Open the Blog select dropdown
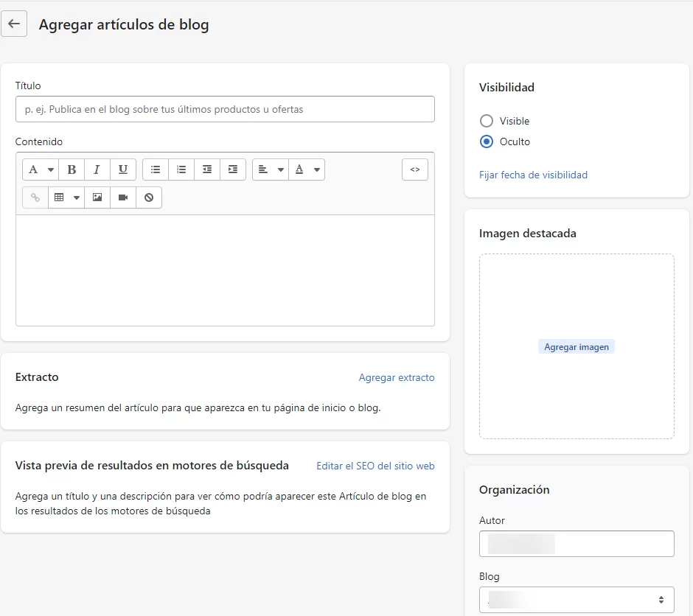Screen dimensions: 693x616 click(x=577, y=600)
